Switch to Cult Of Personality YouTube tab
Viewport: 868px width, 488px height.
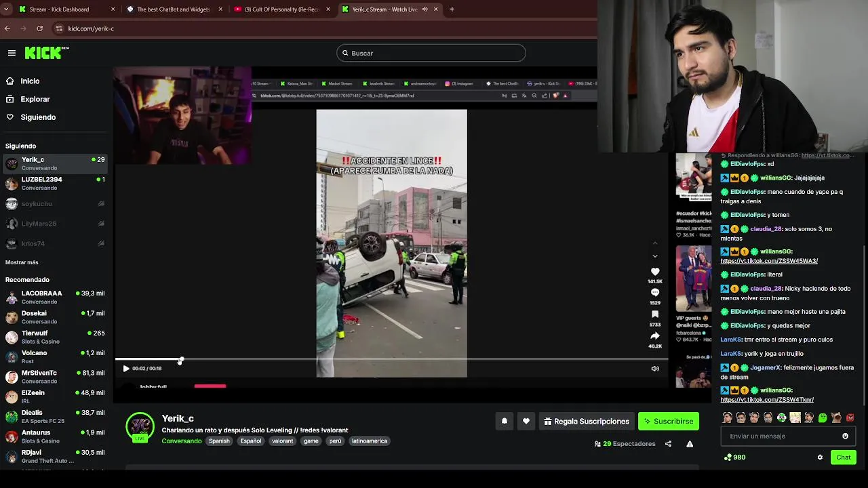click(281, 9)
